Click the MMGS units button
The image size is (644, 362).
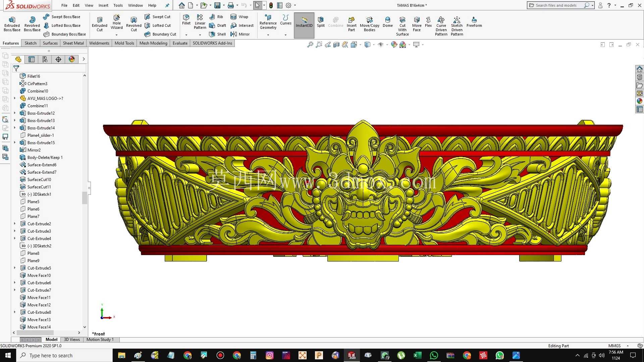pos(614,346)
